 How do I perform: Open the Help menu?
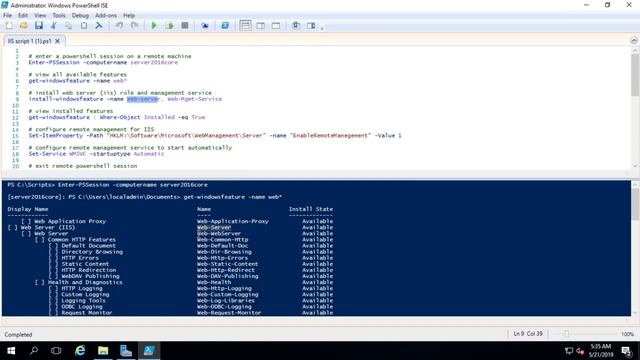pyautogui.click(x=129, y=15)
